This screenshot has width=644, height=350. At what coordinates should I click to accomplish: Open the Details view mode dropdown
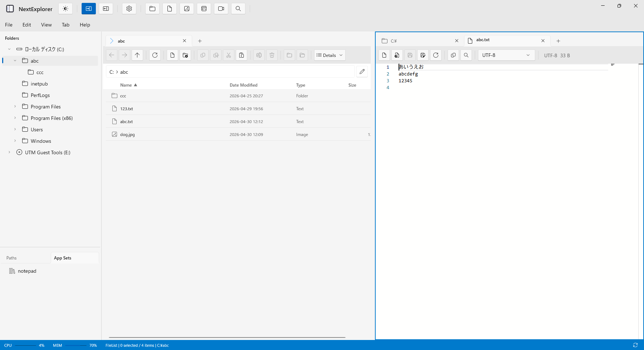(x=330, y=55)
